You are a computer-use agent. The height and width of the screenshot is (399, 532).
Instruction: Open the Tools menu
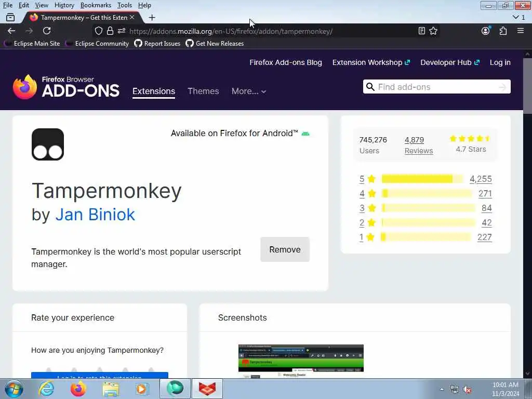coord(125,5)
